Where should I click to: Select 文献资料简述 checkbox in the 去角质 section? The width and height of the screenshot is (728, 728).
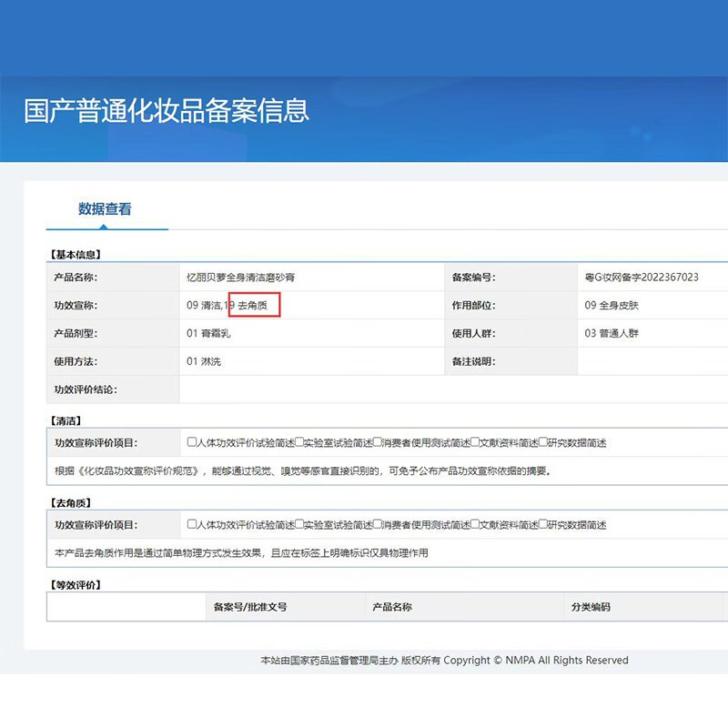475,525
